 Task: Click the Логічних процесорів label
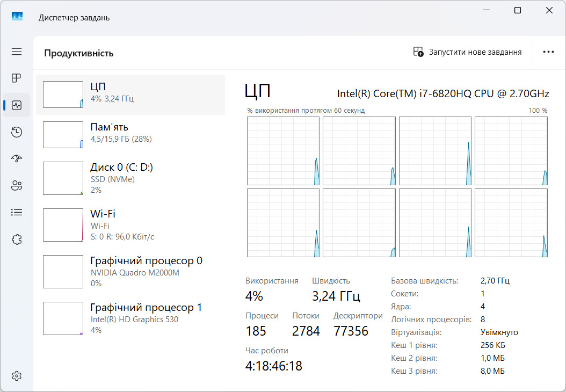pyautogui.click(x=431, y=320)
